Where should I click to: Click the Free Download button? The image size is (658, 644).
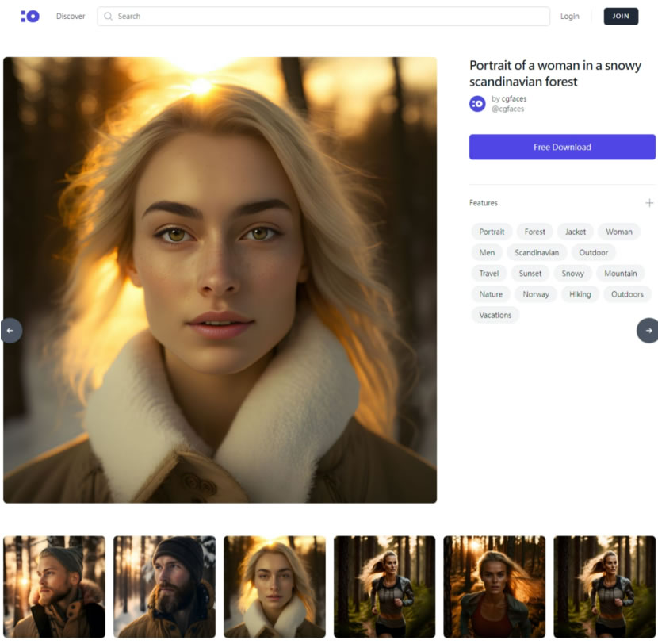click(562, 147)
